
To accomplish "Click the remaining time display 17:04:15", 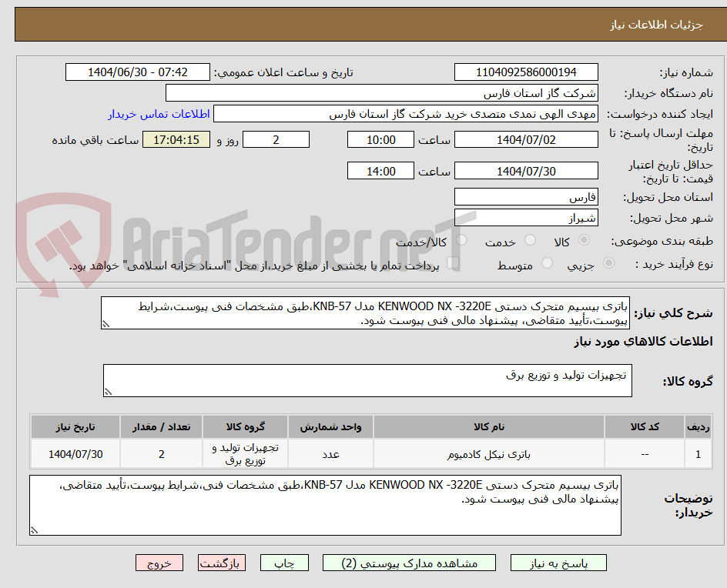I will click(x=176, y=139).
